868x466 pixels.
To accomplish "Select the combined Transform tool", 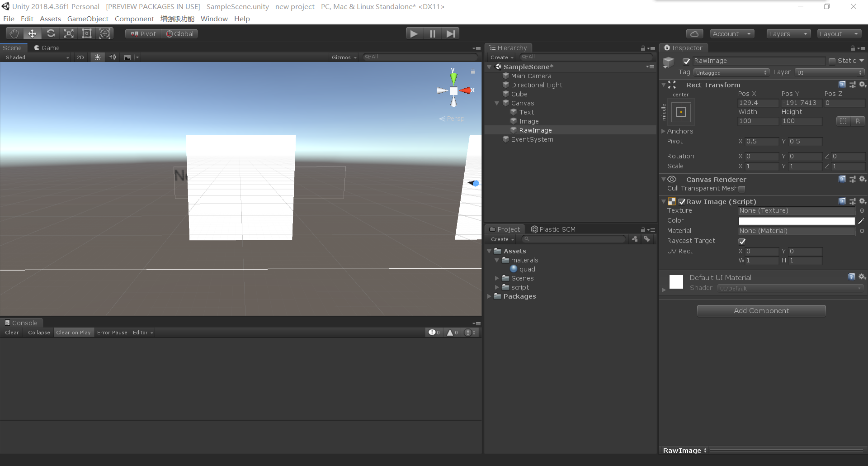I will tap(105, 33).
